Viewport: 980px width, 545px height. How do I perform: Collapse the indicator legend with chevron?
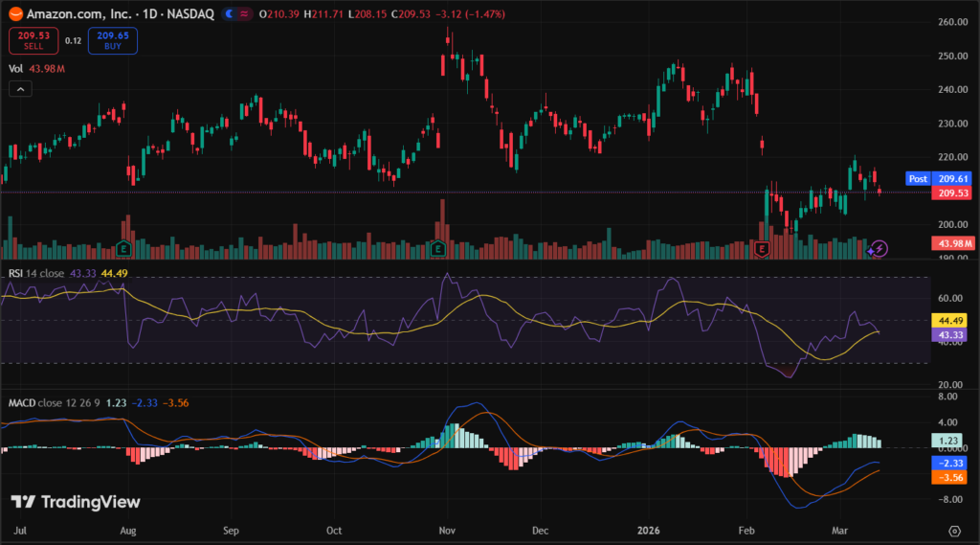21,89
